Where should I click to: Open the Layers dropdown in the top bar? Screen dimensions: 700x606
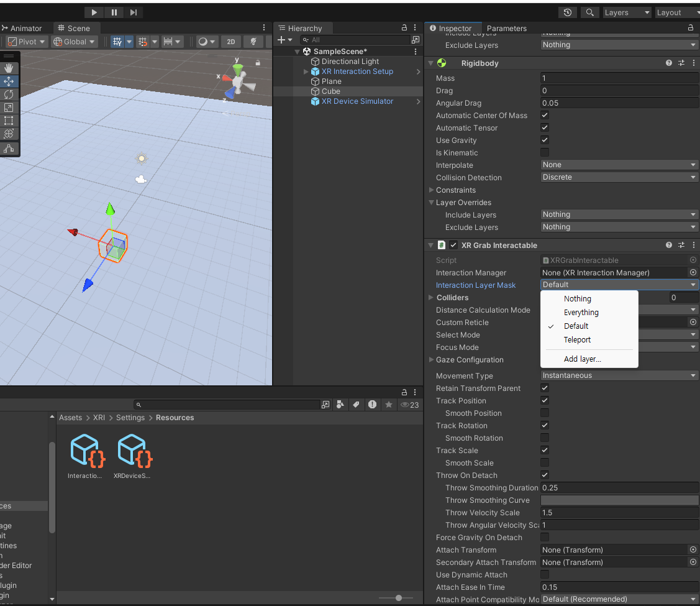pyautogui.click(x=626, y=12)
